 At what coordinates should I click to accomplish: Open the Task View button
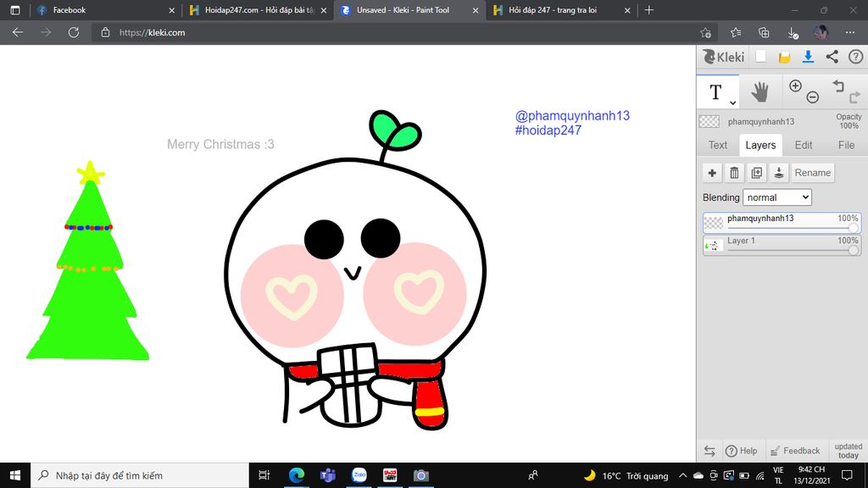[264, 475]
